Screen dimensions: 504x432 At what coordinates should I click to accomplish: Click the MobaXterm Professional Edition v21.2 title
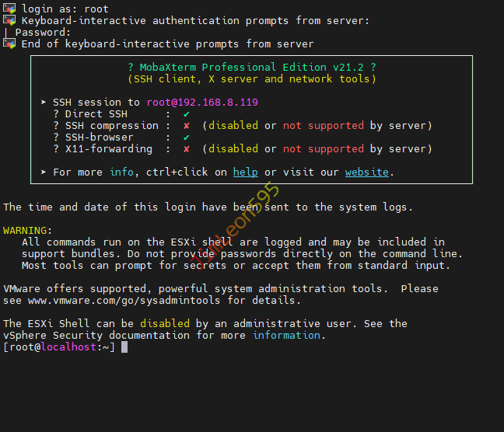coord(251,68)
